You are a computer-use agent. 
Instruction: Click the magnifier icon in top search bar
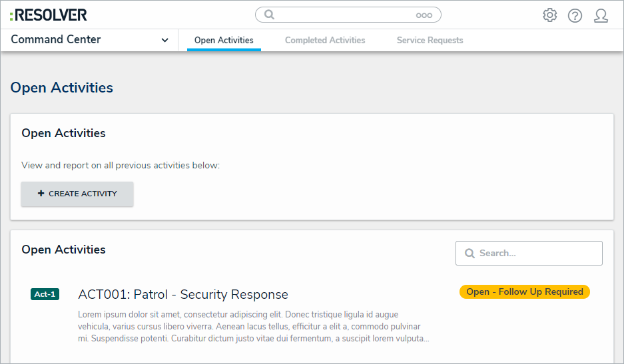pyautogui.click(x=269, y=15)
